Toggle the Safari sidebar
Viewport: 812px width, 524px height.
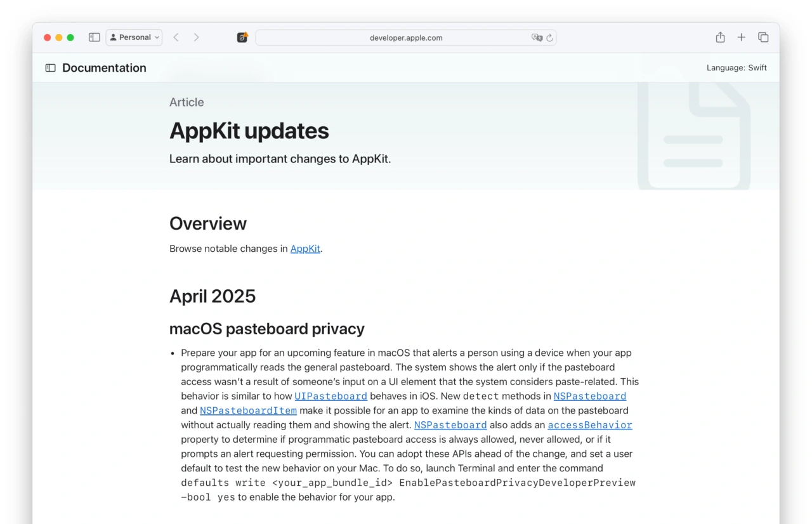95,37
